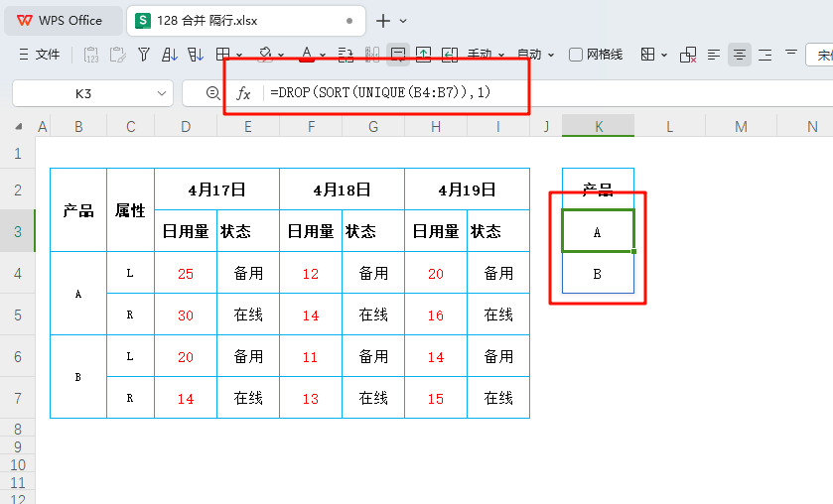Screen dimensions: 833x504
Task: Toggle center alignment
Action: [739, 55]
